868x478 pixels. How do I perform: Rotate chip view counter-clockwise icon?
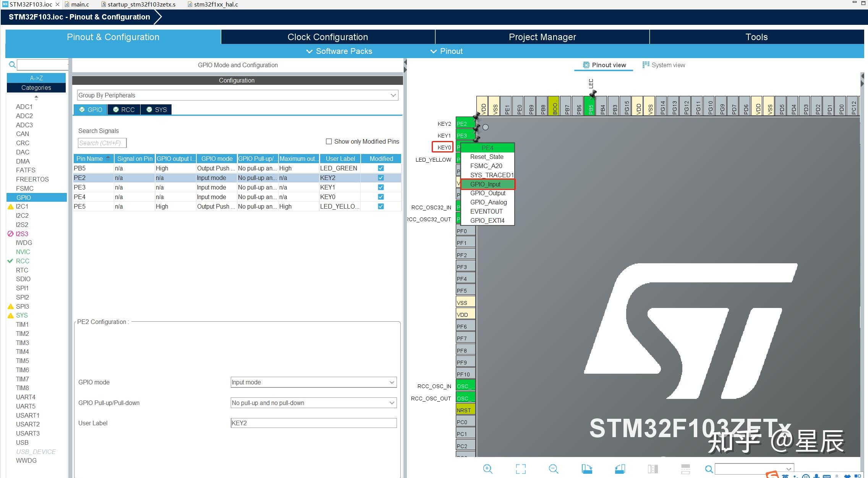[x=620, y=469]
